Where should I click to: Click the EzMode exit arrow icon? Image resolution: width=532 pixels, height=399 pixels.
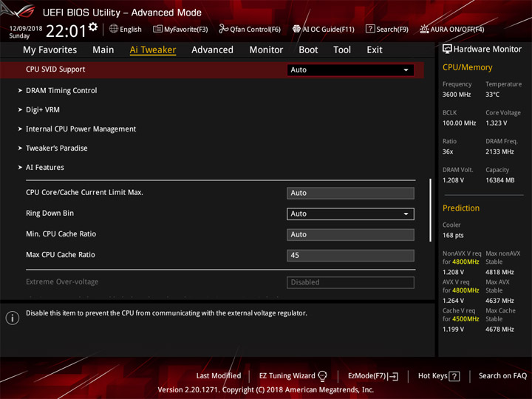tap(394, 376)
